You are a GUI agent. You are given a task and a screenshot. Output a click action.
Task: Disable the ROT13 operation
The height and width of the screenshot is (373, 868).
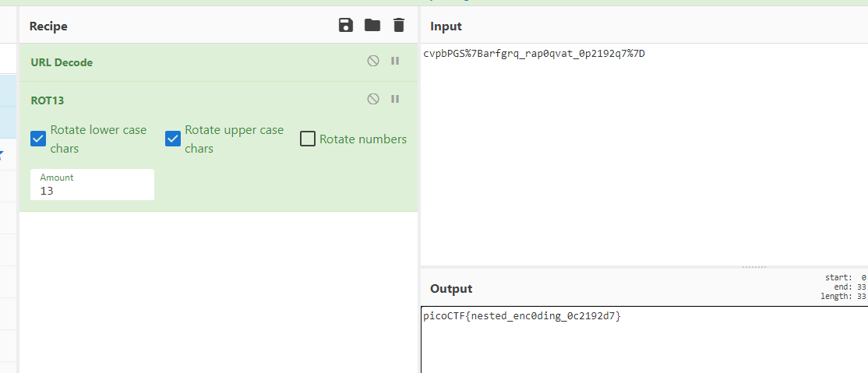[373, 99]
